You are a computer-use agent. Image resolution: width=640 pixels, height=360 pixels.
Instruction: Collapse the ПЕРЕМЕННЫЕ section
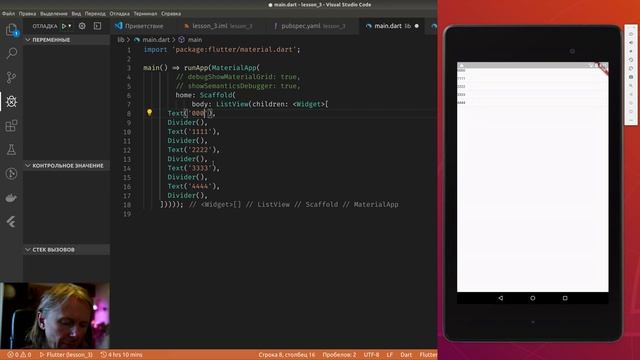[67, 40]
